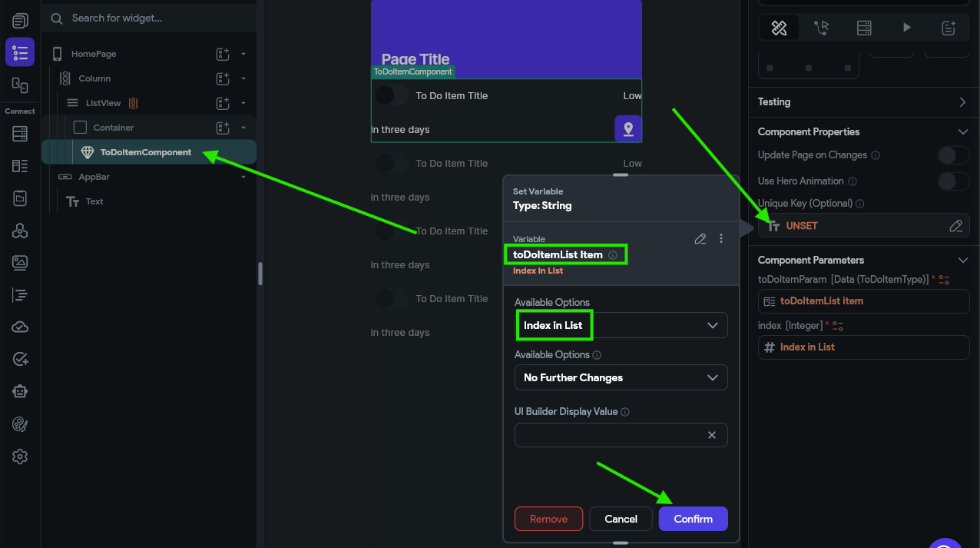The image size is (980, 548).
Task: Select the Column tree item
Action: (x=149, y=78)
